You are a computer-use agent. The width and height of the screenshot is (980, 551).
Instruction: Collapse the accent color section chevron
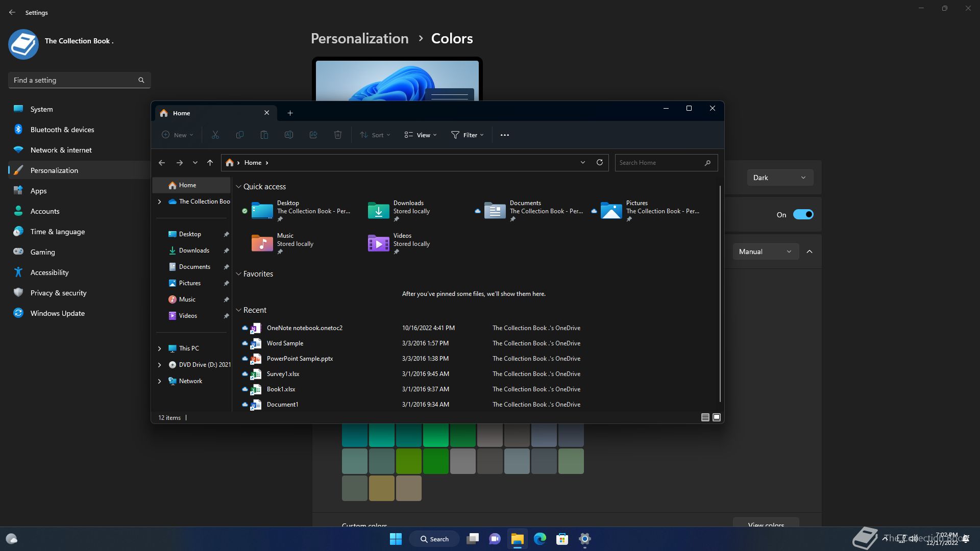810,252
